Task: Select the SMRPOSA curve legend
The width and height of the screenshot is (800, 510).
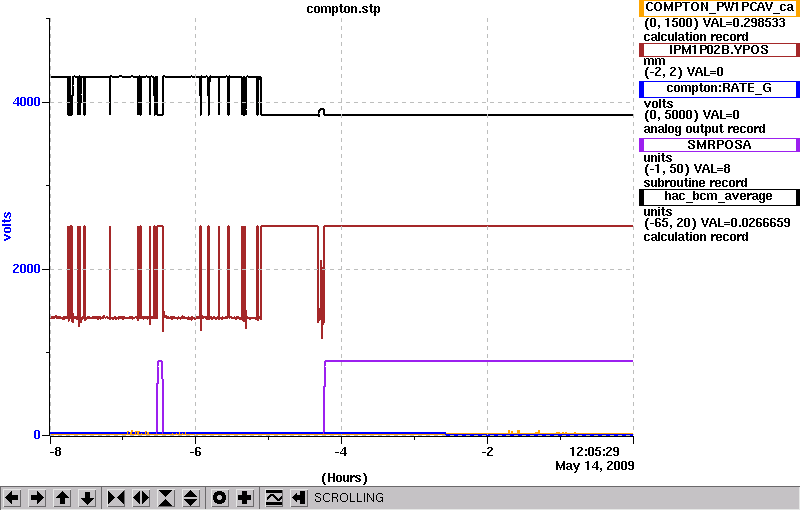Action: pos(719,145)
